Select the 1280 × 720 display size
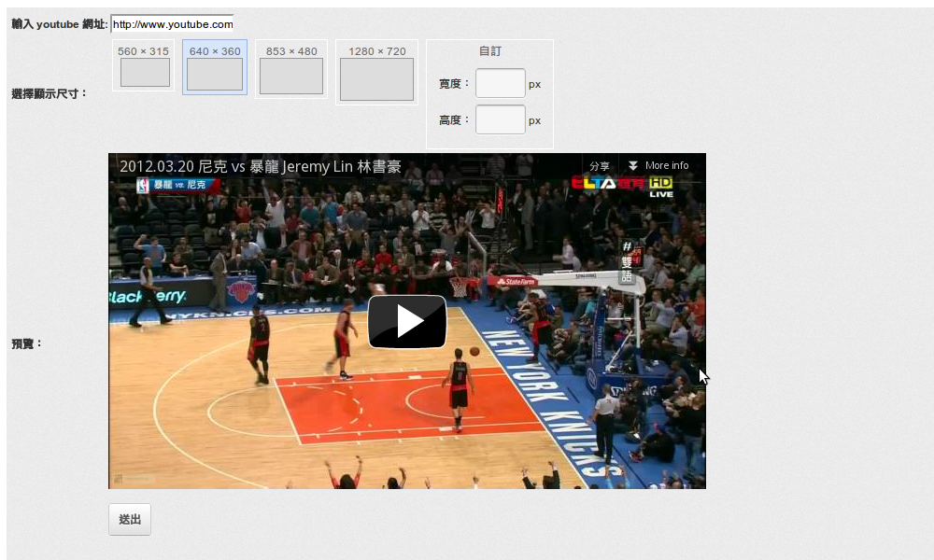Screen dimensions: 934x560 (377, 72)
